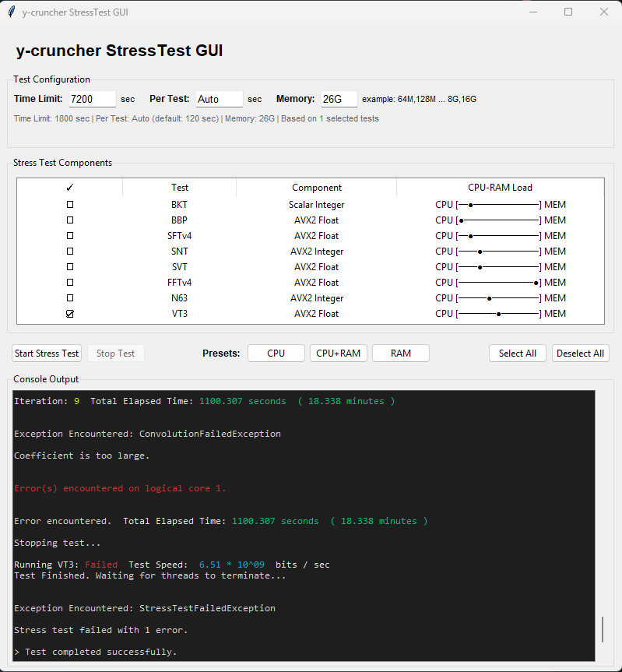Click the Per Test input field
622x672 pixels.
(x=220, y=99)
